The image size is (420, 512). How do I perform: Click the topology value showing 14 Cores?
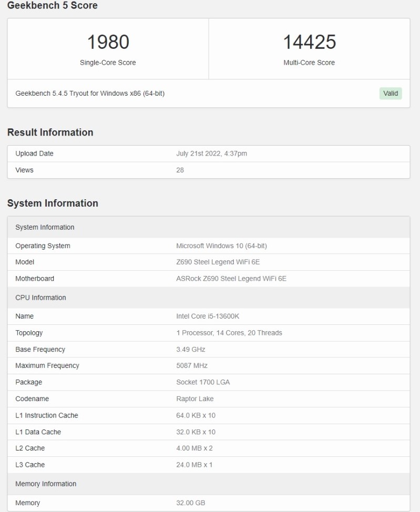229,333
